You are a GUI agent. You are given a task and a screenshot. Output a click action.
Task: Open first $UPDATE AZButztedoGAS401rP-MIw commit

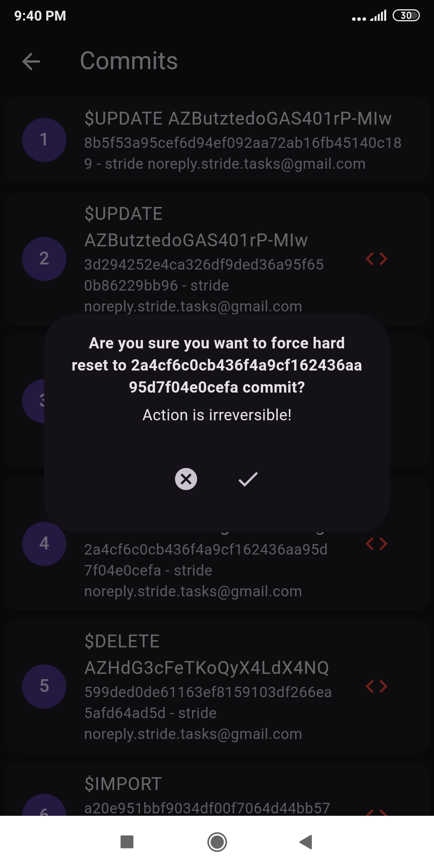238,119
